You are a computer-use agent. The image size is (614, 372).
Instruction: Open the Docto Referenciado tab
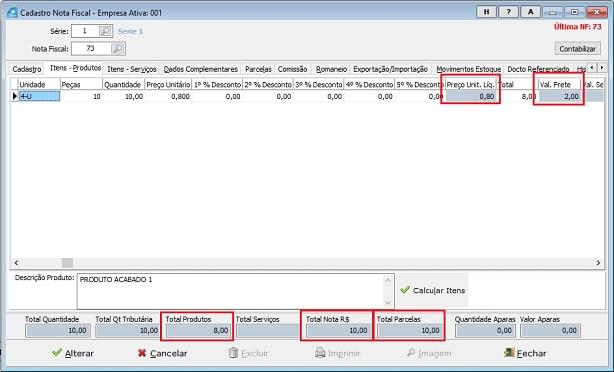[538, 69]
